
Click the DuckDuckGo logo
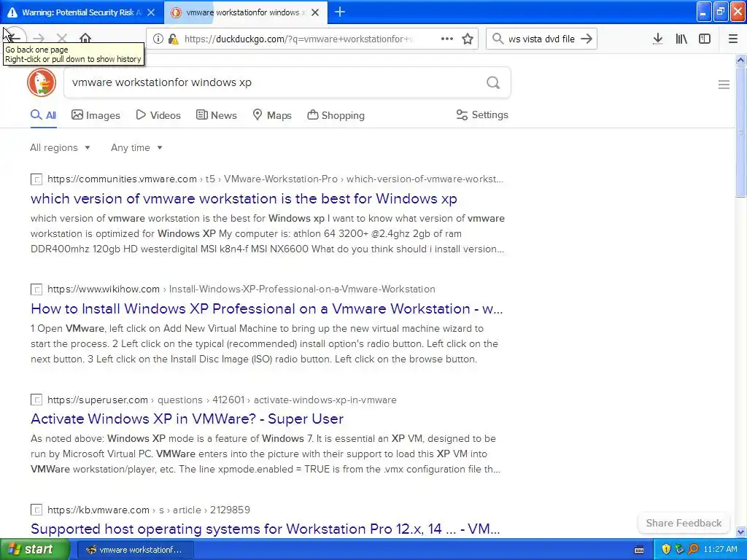[x=42, y=82]
